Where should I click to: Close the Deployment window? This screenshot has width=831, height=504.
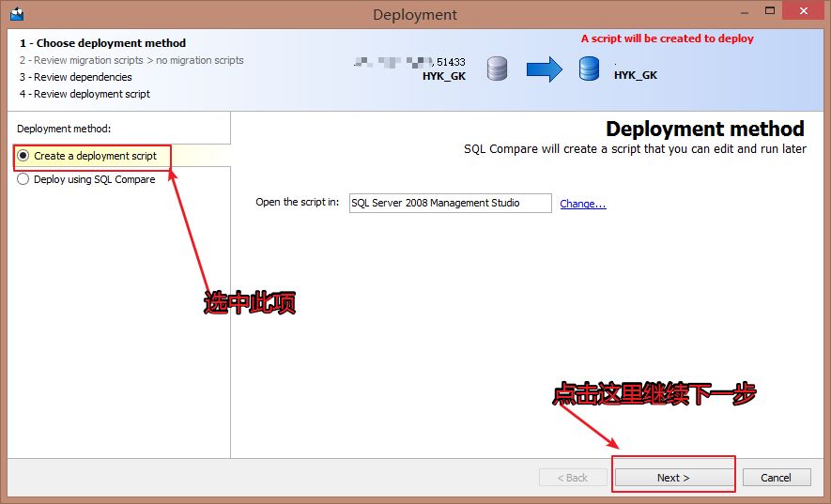(x=804, y=11)
